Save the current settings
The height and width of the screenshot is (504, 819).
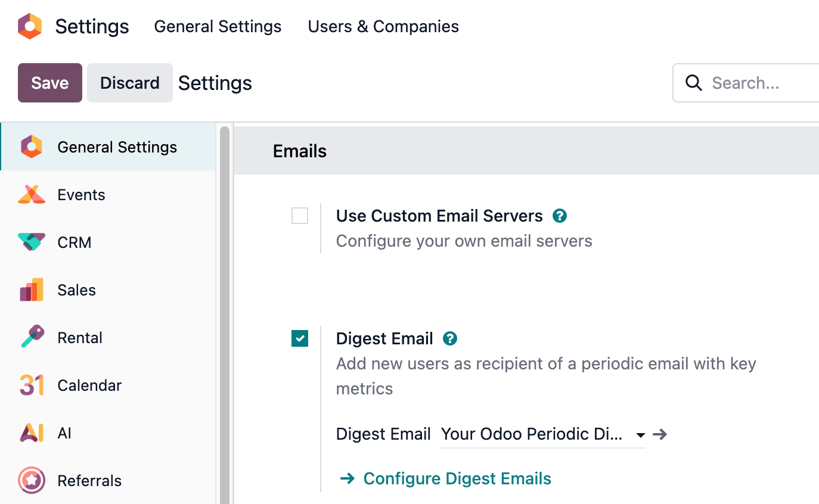49,83
